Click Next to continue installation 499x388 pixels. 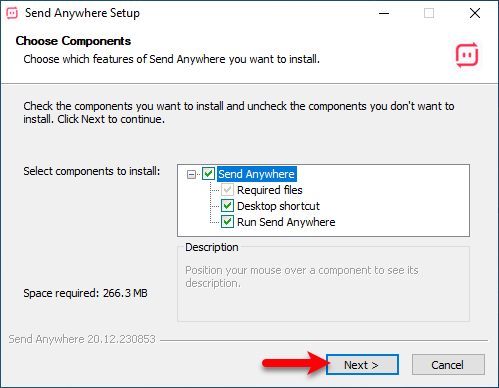coord(362,365)
